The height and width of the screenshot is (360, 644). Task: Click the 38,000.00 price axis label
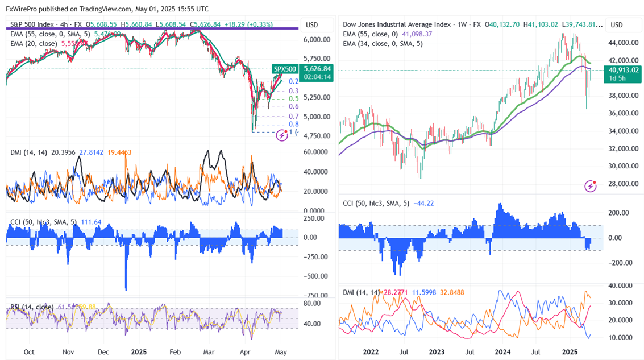tap(624, 96)
